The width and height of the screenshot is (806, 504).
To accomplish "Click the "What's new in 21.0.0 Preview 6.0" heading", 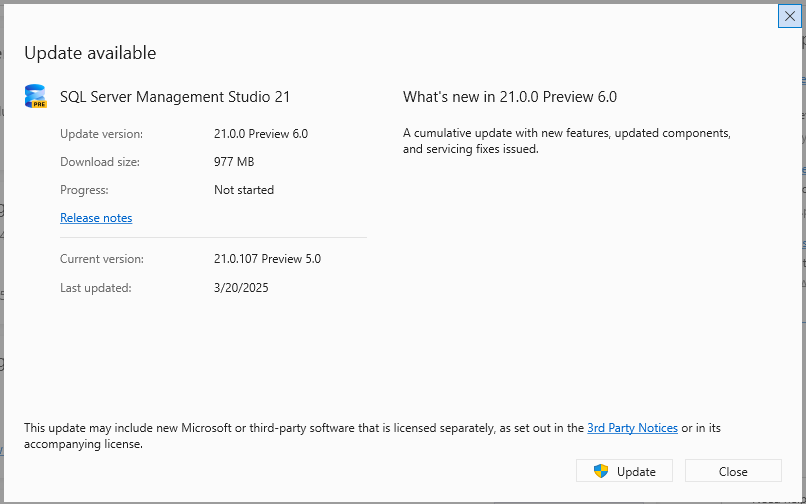I will tap(510, 97).
